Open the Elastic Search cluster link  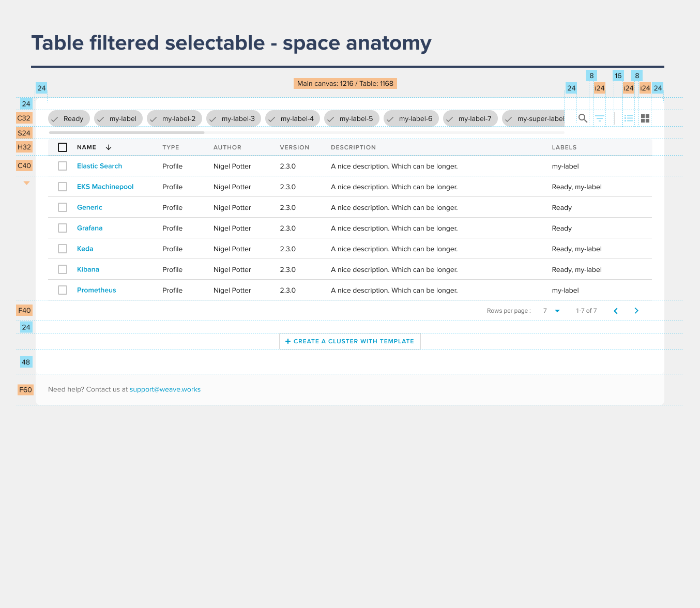coord(99,166)
